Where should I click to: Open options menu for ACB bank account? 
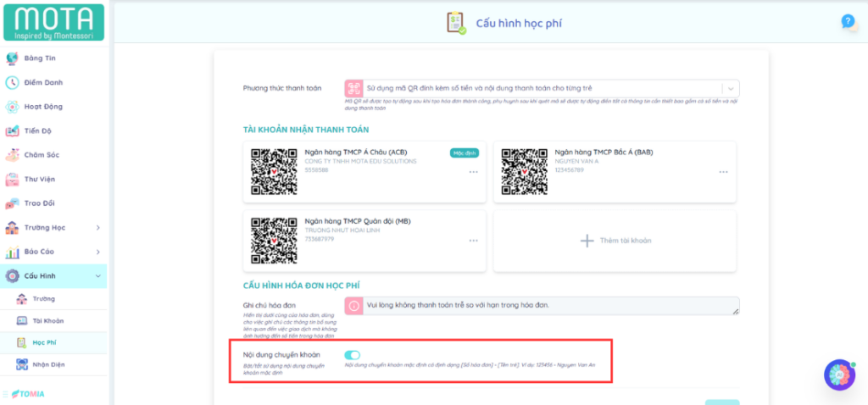pos(473,171)
